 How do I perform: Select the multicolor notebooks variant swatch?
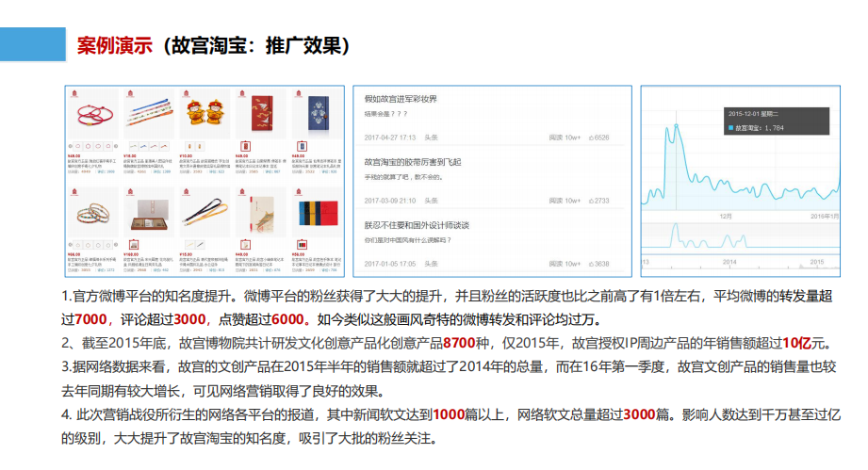[302, 244]
